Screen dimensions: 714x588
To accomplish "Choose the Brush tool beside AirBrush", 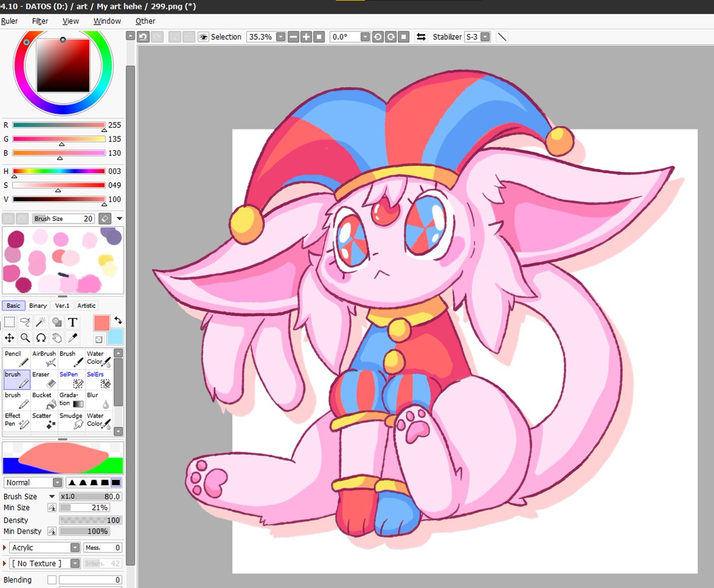I will coord(71,359).
